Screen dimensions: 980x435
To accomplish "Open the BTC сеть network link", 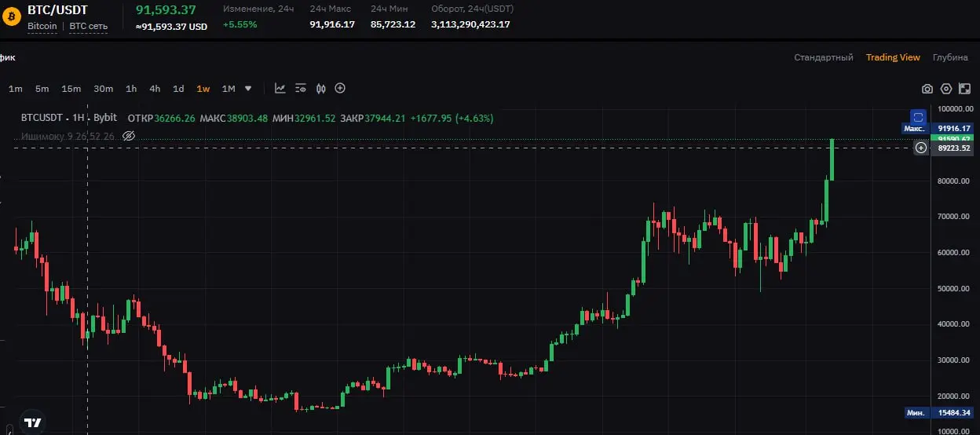I will 89,26.
